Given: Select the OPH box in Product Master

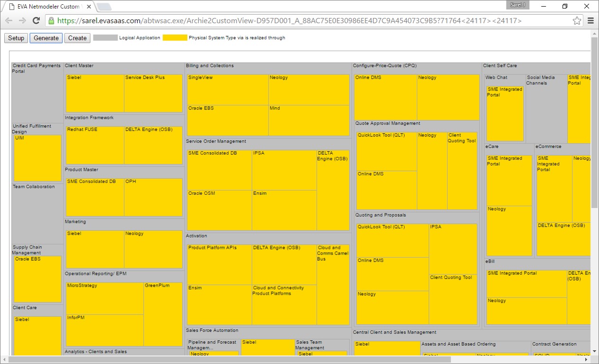Looking at the screenshot, I should click(x=153, y=197).
